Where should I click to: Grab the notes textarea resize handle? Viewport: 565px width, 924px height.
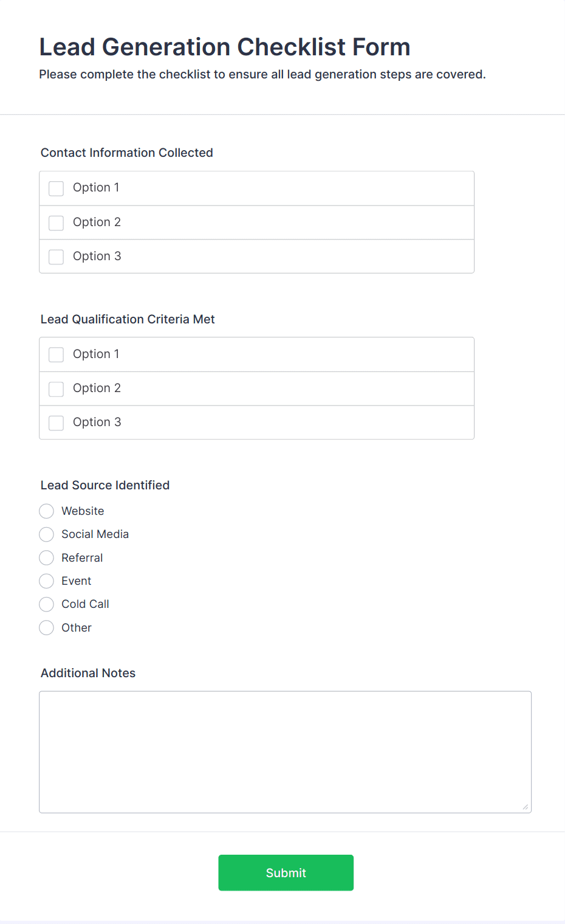click(x=526, y=807)
